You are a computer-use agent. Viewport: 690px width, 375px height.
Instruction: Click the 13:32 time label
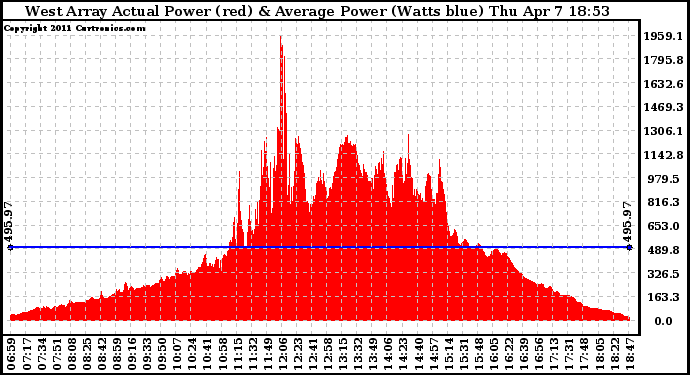[x=358, y=354]
